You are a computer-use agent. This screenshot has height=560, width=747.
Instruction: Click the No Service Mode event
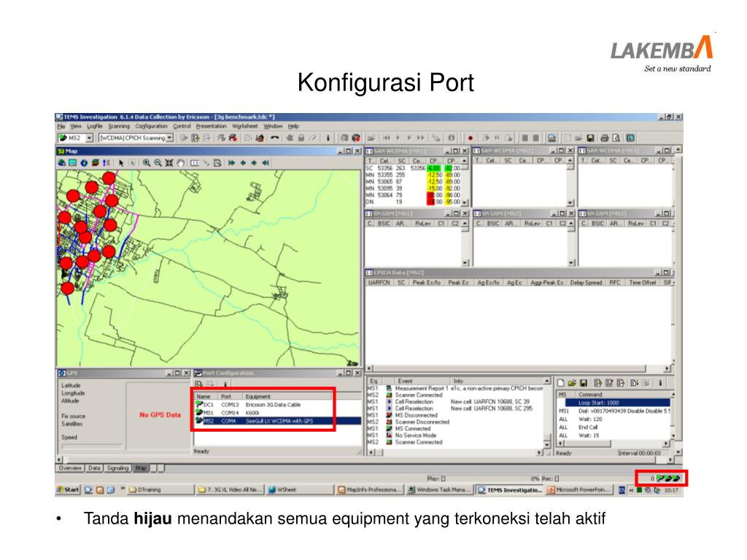pos(415,435)
